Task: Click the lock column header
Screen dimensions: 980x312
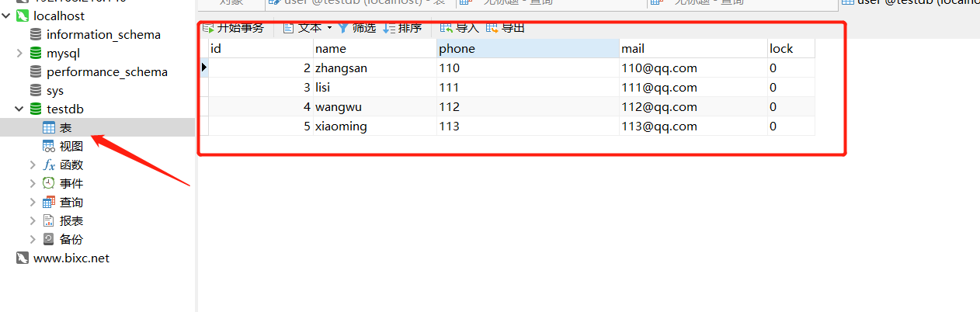Action: [791, 48]
